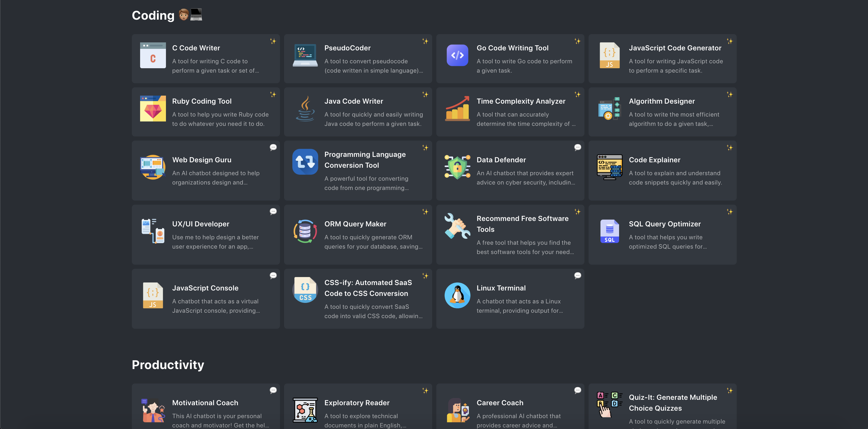The width and height of the screenshot is (868, 429).
Task: Click the Career Coach avatar thumbnail
Action: click(x=457, y=410)
